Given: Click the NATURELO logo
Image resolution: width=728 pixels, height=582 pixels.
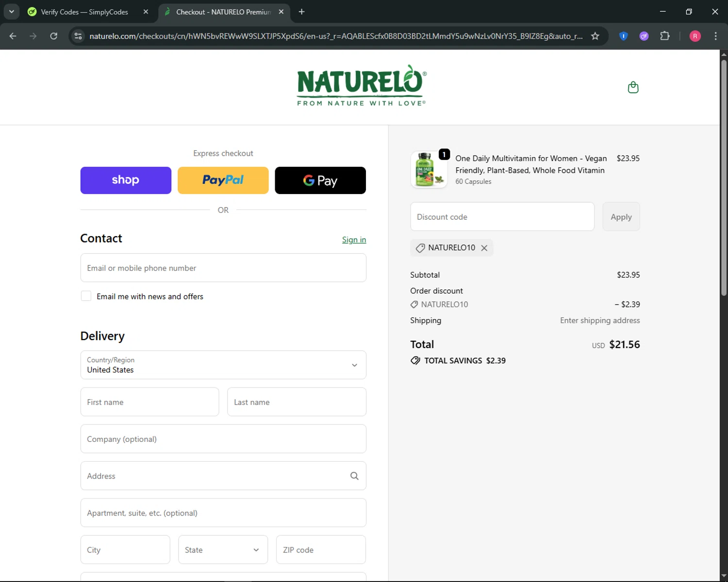Looking at the screenshot, I should (x=362, y=85).
